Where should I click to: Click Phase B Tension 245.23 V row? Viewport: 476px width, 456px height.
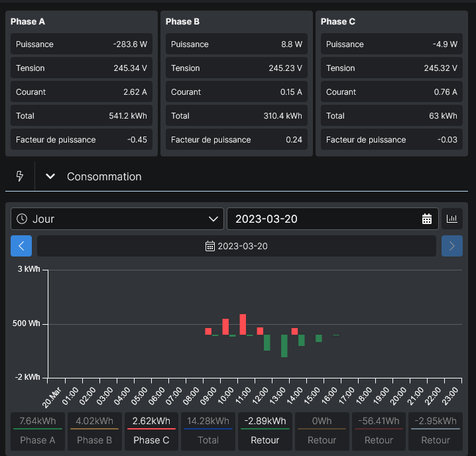coord(237,68)
